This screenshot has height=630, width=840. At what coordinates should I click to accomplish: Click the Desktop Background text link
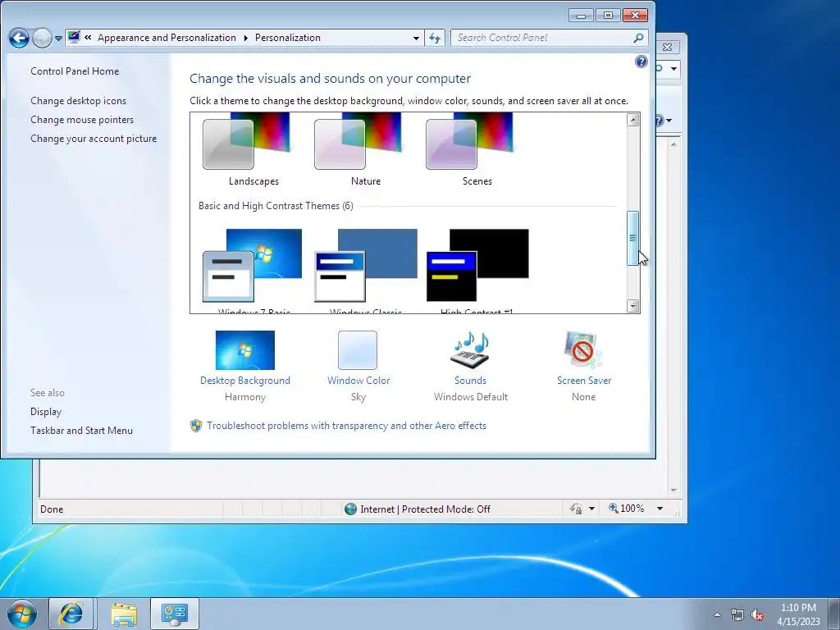pos(244,381)
